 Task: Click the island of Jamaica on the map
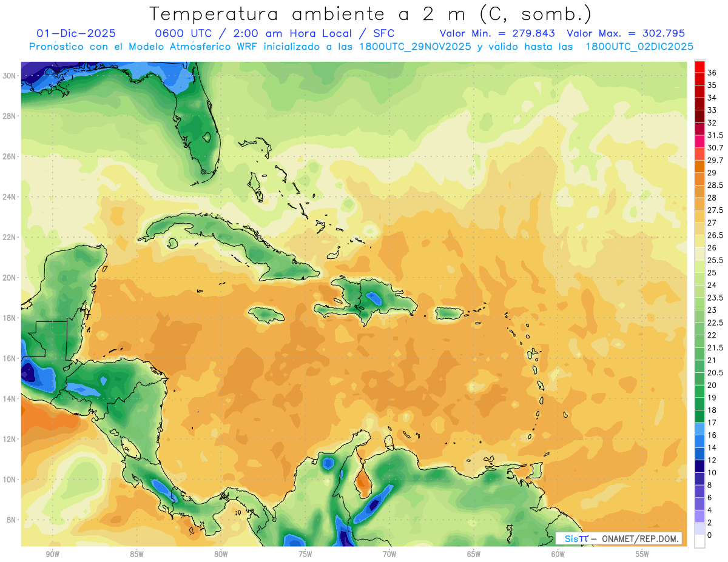(266, 314)
